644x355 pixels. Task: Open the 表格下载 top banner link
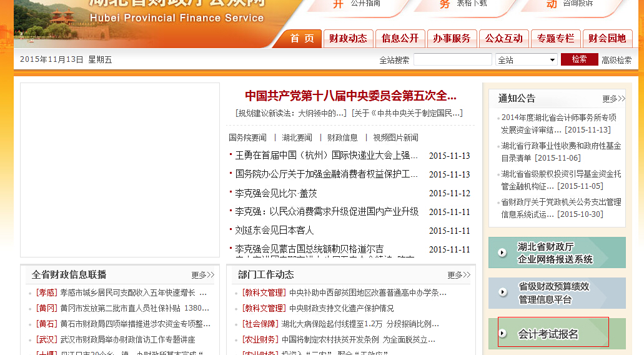click(x=472, y=3)
